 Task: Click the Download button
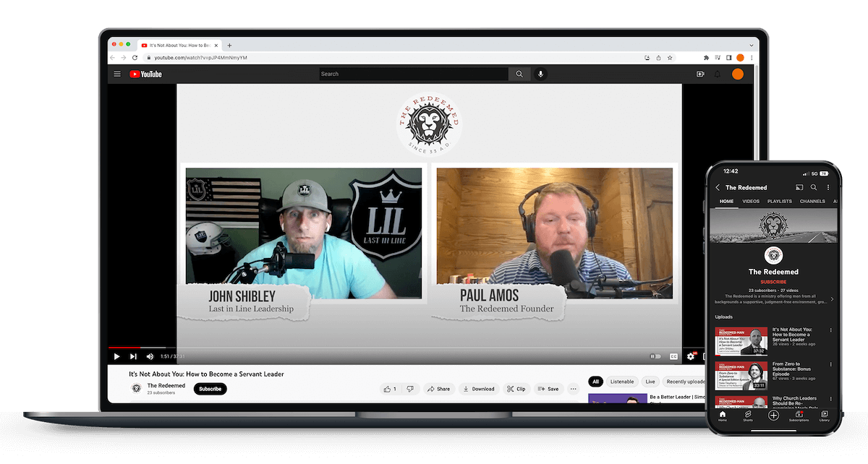478,389
